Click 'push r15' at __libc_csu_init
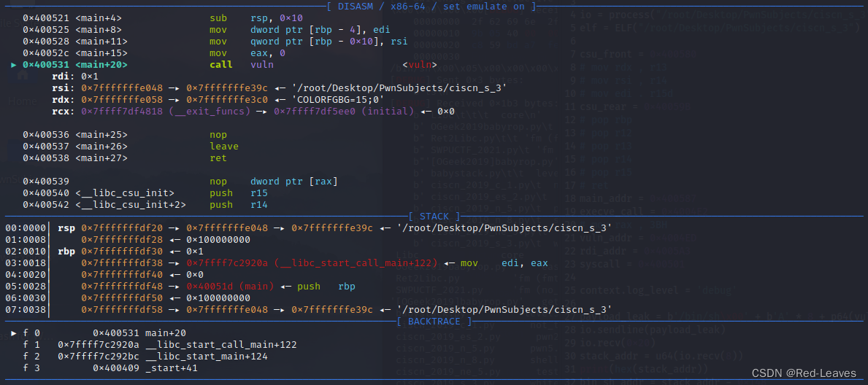Image resolution: width=868 pixels, height=385 pixels. click(239, 192)
